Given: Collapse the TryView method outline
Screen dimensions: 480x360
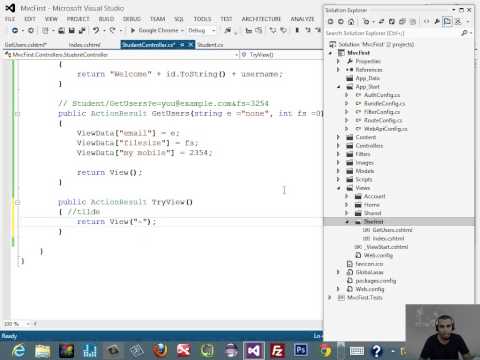Looking at the screenshot, I should coord(18,202).
